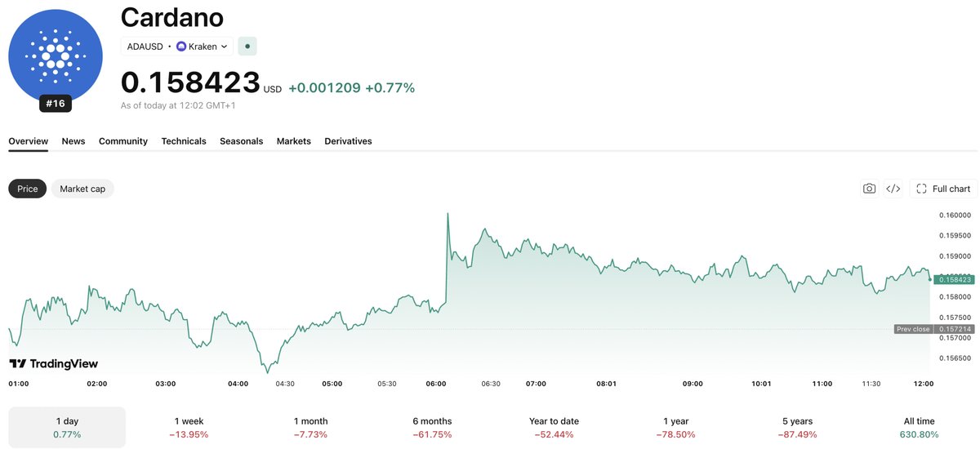The height and width of the screenshot is (449, 980).
Task: Switch to the Technicals tab
Action: (x=184, y=141)
